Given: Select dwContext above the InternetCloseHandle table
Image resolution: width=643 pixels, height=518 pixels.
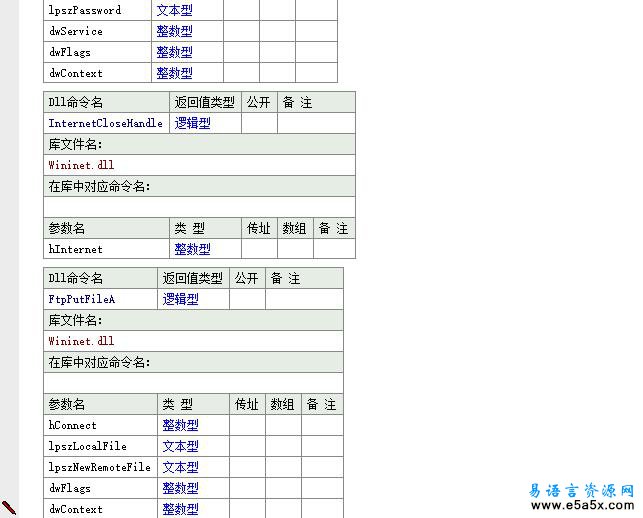Looking at the screenshot, I should (x=76, y=73).
